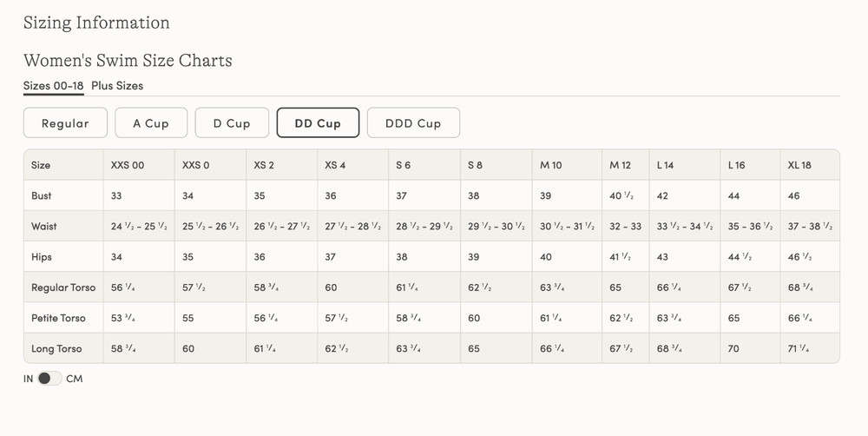
Task: Click the Regular Torso row label
Action: coord(63,287)
